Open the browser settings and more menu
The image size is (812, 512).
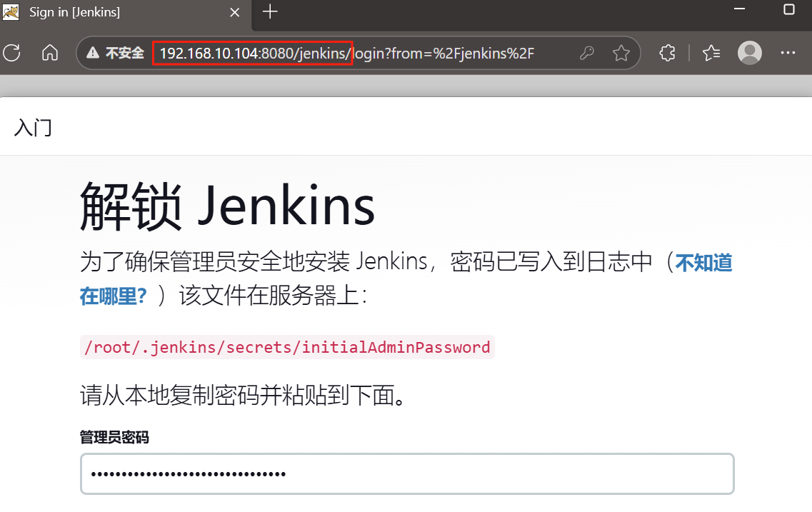tap(788, 53)
